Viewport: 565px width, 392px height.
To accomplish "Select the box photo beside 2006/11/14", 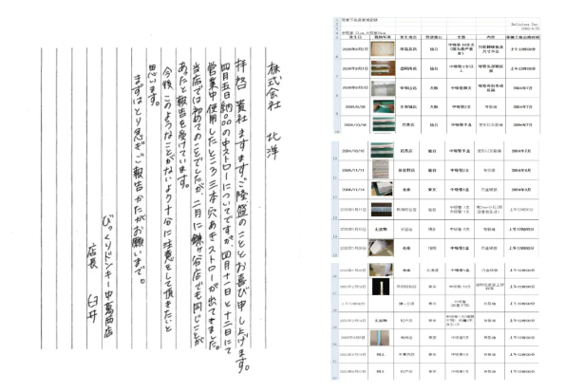I will [382, 189].
